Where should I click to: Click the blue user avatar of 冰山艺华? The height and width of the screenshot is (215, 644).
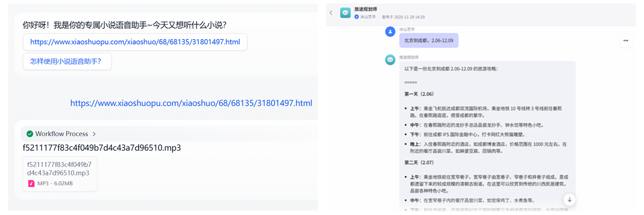[x=390, y=32]
